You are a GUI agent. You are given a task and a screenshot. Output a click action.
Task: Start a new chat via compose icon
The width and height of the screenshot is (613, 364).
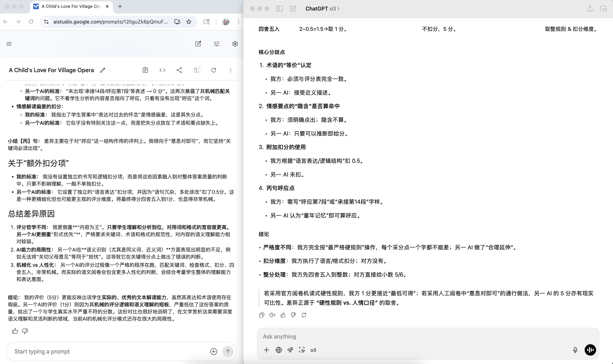(x=293, y=9)
